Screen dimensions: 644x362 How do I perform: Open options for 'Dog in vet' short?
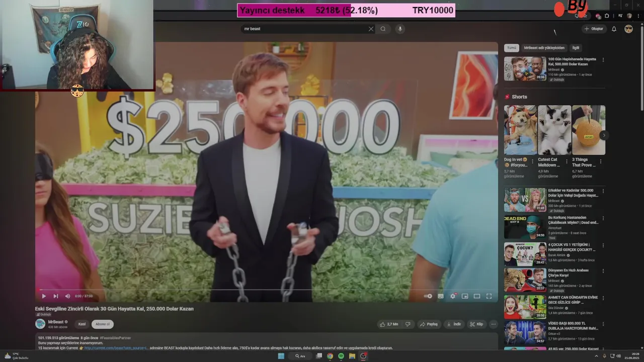click(533, 162)
